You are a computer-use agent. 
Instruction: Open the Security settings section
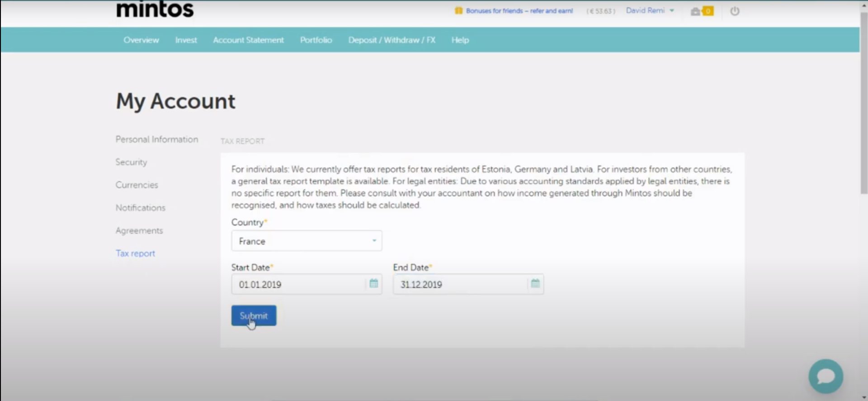coord(131,162)
